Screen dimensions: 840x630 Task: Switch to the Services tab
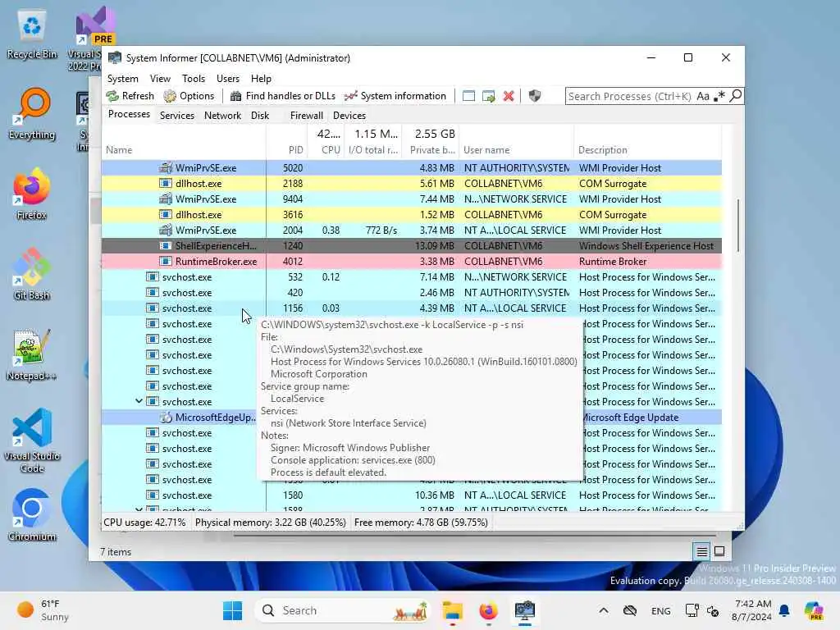(177, 115)
